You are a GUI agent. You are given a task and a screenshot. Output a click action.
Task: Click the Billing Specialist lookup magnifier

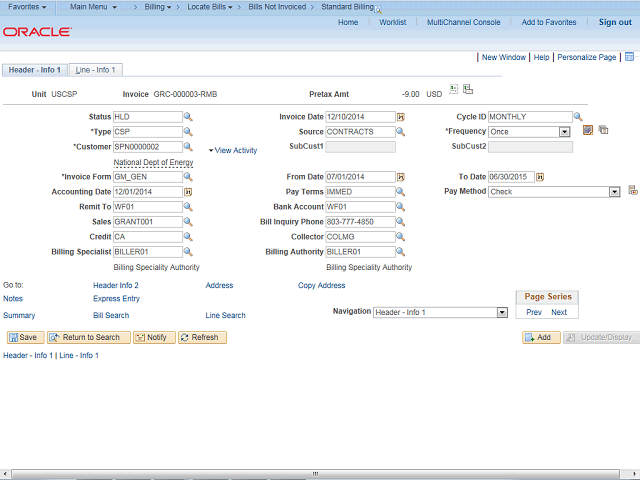[188, 252]
